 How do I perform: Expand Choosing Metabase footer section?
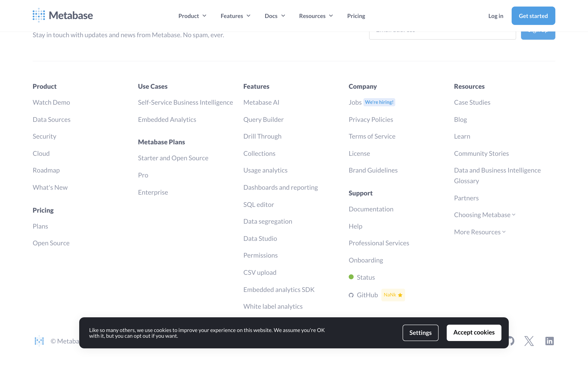point(485,215)
